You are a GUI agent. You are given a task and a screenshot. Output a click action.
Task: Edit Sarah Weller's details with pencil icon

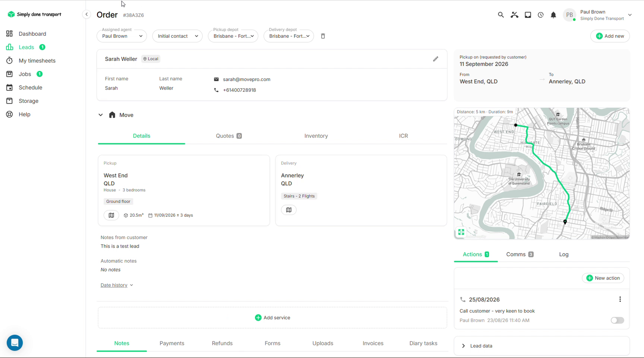click(435, 59)
